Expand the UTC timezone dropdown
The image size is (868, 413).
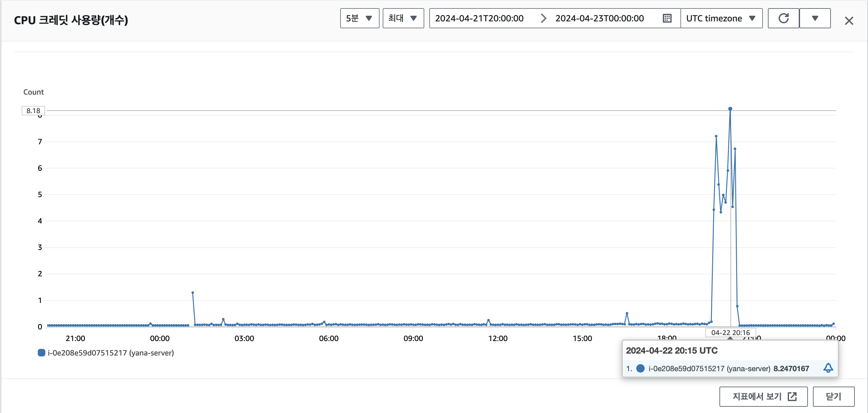[721, 18]
